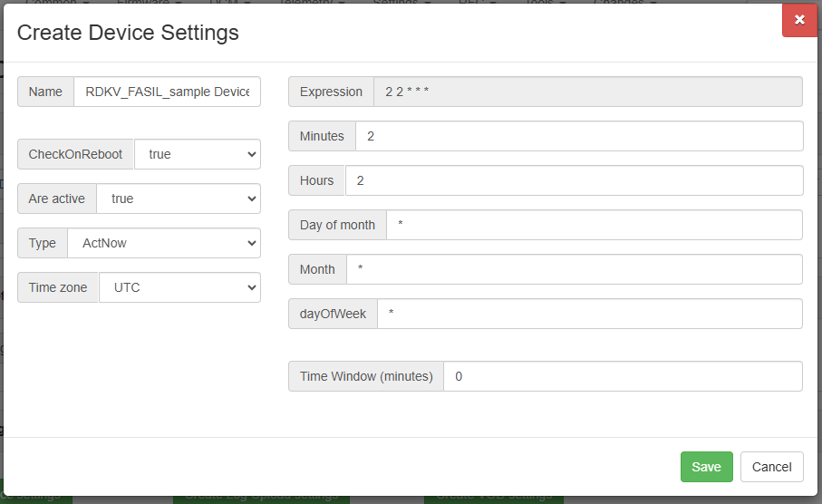The width and height of the screenshot is (822, 504).
Task: Focus the Time Window (minutes) input
Action: (623, 376)
